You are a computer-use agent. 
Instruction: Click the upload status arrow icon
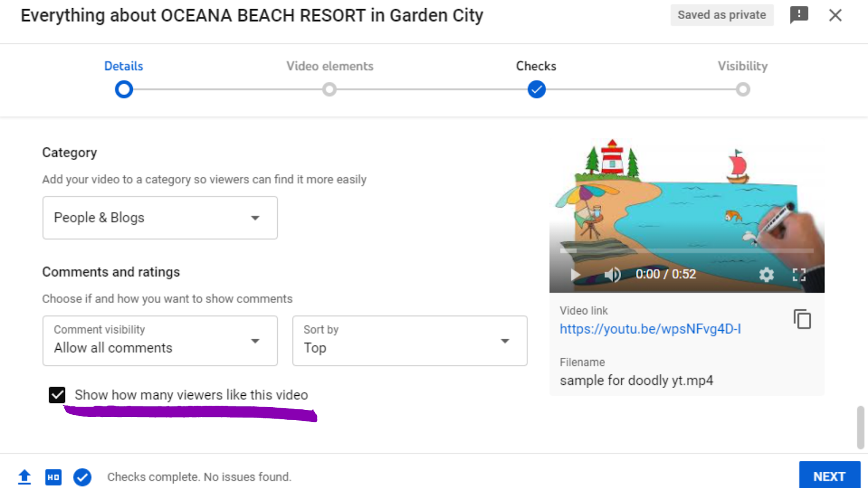coord(24,477)
